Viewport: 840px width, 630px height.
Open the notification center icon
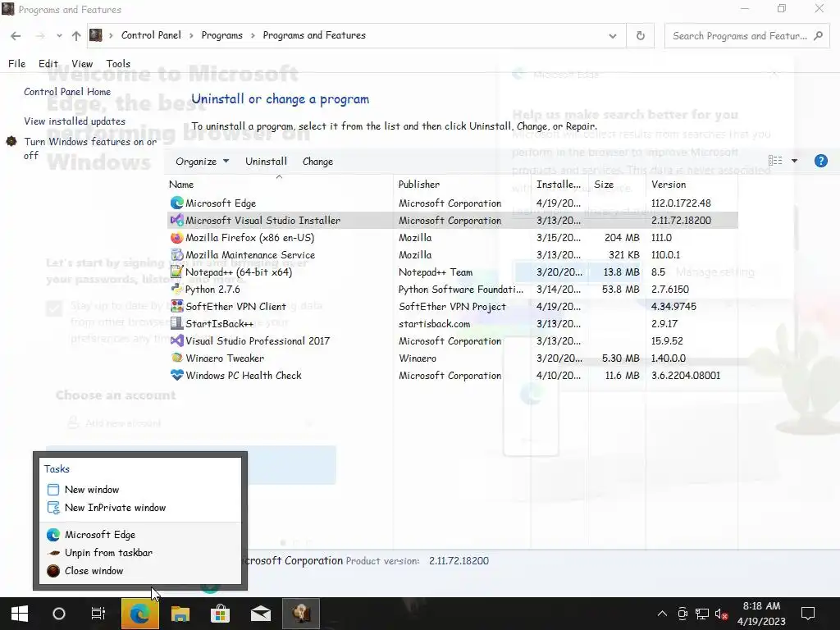(x=808, y=614)
